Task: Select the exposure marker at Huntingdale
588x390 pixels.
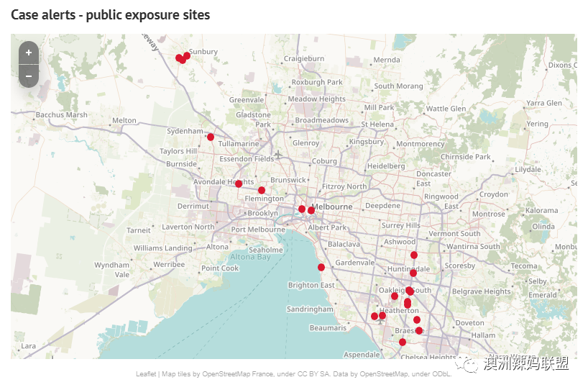Action: click(x=413, y=273)
